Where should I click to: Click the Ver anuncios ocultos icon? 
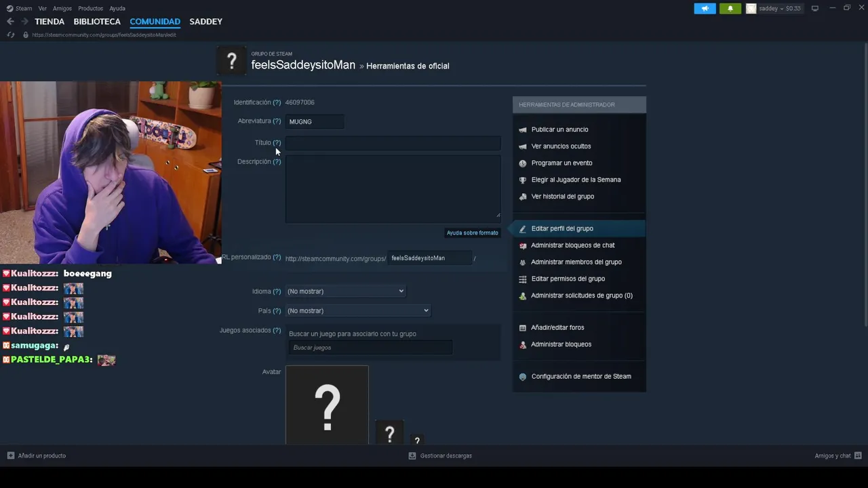coord(522,146)
